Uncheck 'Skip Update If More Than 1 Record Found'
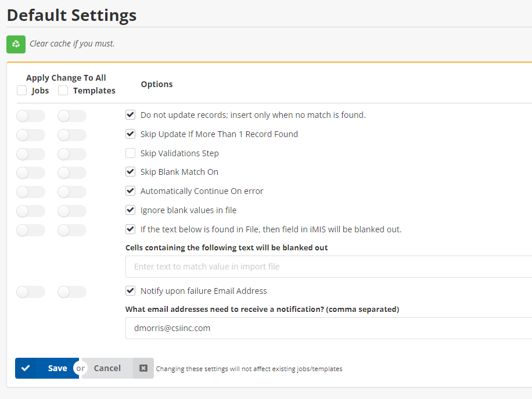532x399 pixels. coord(130,134)
